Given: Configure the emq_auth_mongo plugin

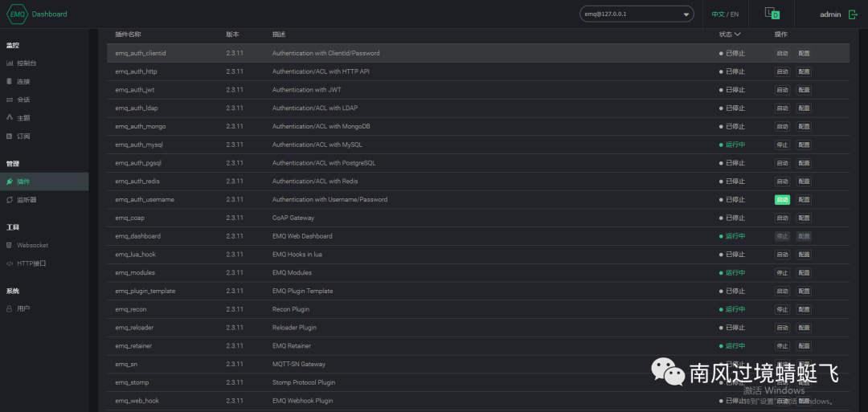Looking at the screenshot, I should coord(804,126).
